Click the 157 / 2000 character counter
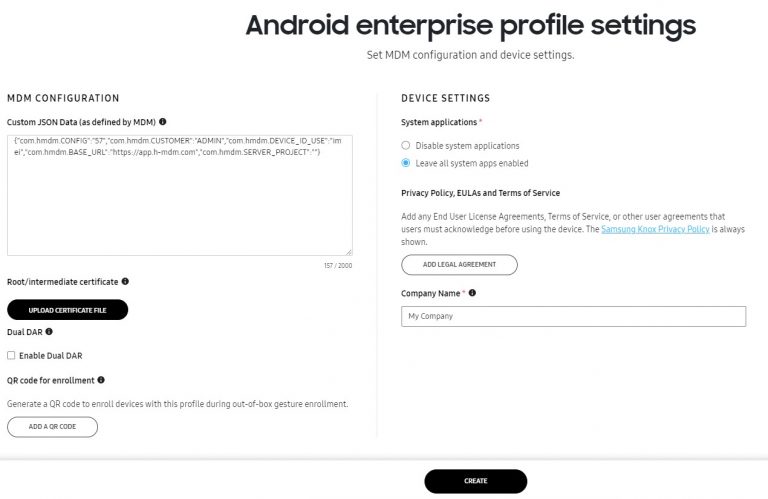This screenshot has width=768, height=499. click(338, 265)
